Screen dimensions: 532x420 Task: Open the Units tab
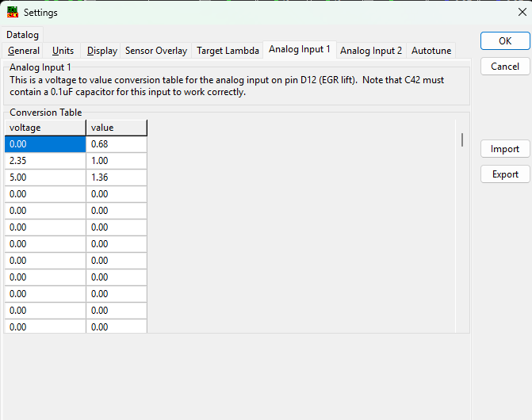click(63, 51)
